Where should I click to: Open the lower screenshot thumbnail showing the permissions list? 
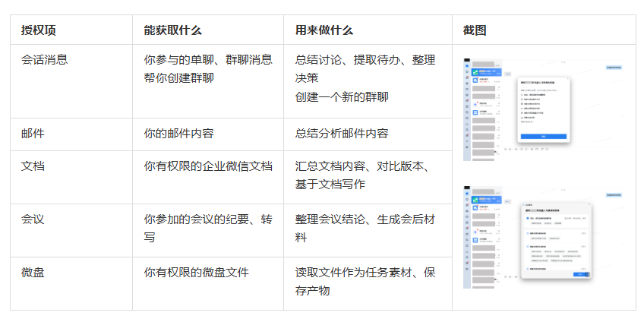tap(544, 238)
